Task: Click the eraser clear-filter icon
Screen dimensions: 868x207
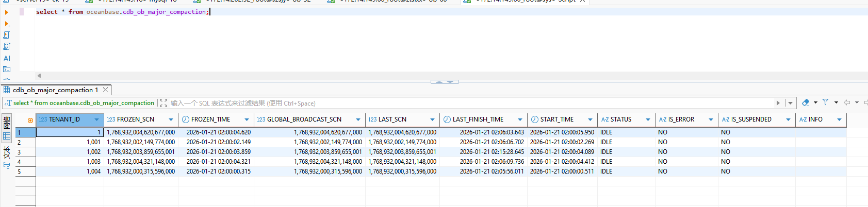Action: click(x=806, y=102)
